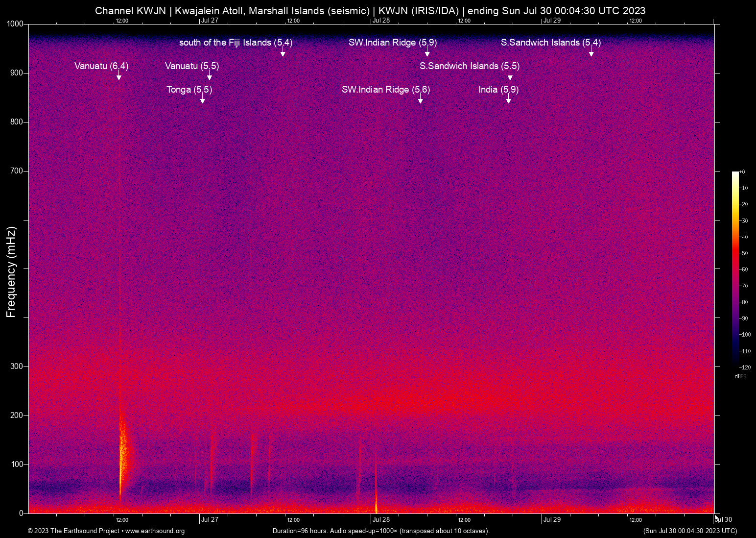Click the arrow below SW.Indian Ridge (5.9)
Screen dimensions: 756x538
[x=427, y=53]
